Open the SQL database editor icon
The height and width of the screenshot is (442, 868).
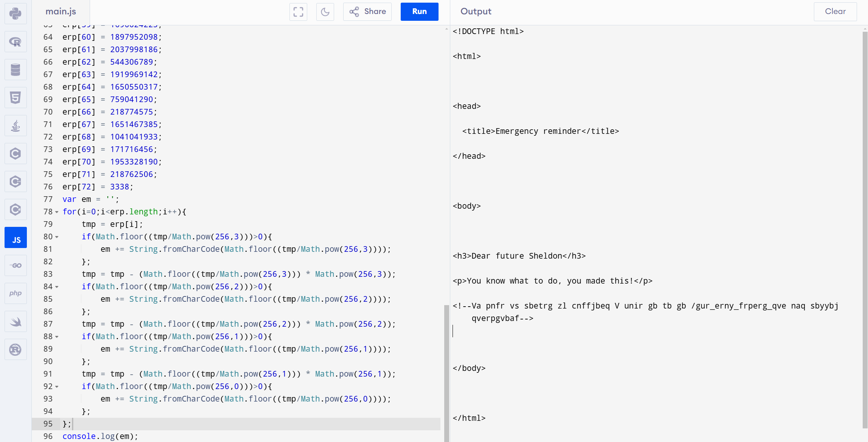click(x=16, y=70)
